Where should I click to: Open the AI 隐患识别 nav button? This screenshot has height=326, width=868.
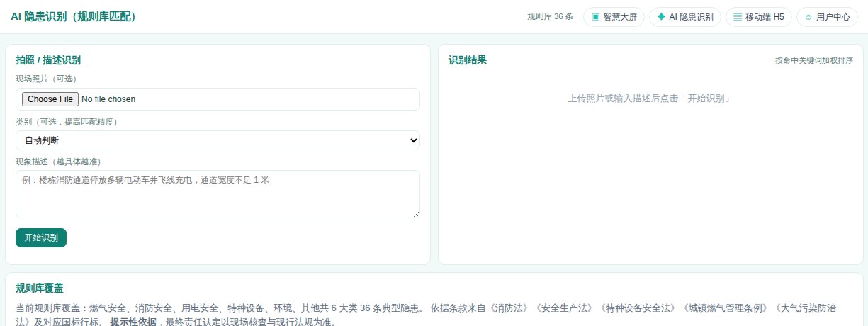tap(685, 16)
